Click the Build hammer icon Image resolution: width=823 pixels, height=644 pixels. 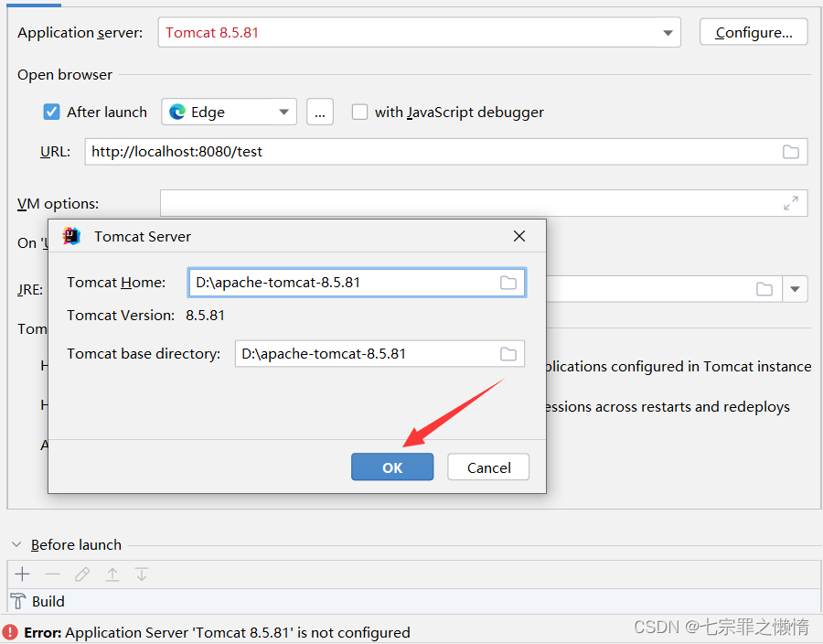point(18,602)
